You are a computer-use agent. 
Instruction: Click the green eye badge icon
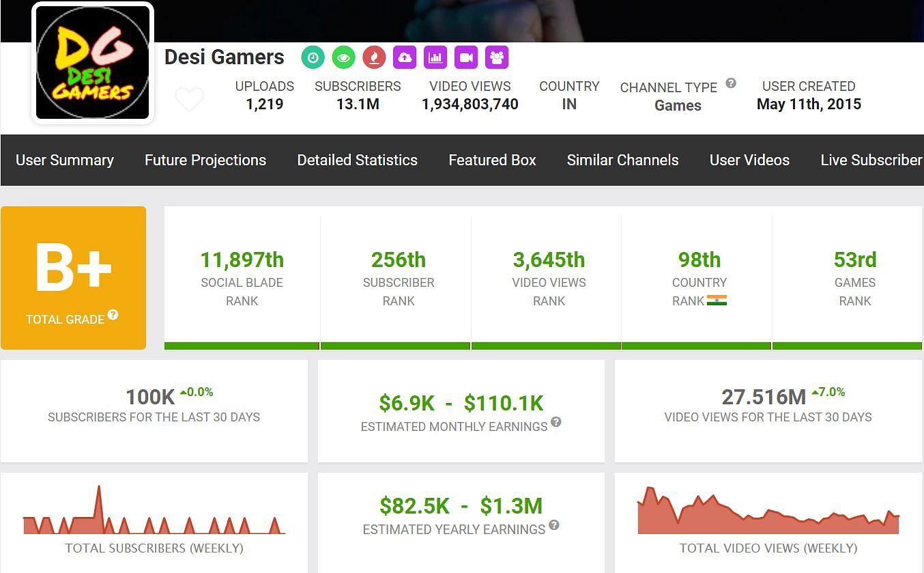point(344,58)
